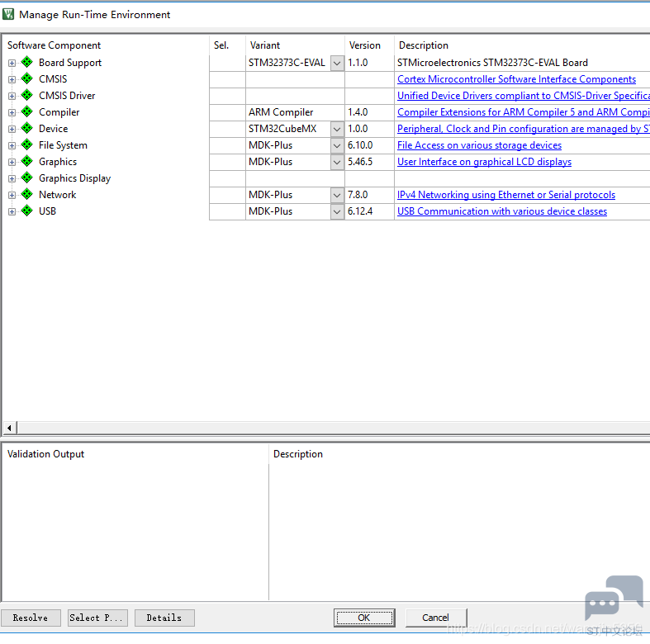Open the Network MDK-Plus variant dropdown
Screen dimensions: 650x644
click(337, 195)
